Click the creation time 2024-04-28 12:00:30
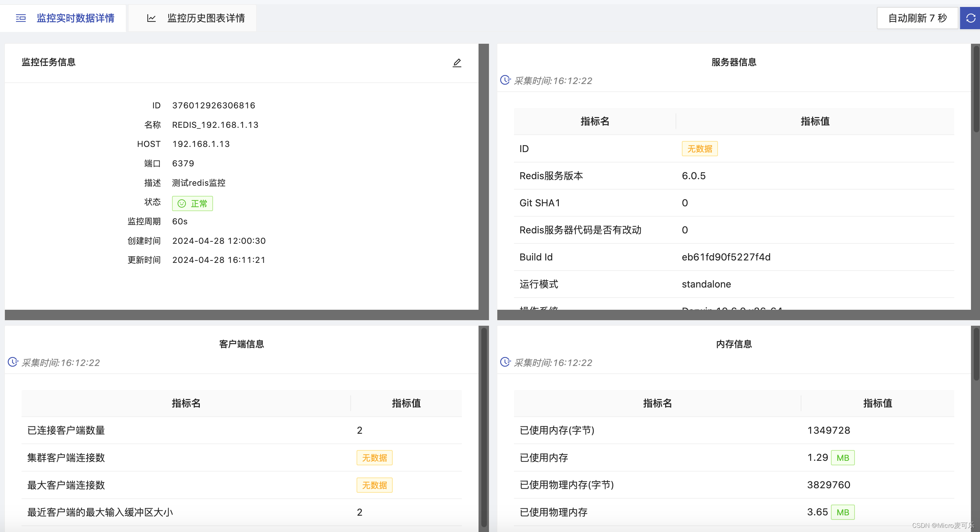Viewport: 980px width, 532px height. point(219,241)
